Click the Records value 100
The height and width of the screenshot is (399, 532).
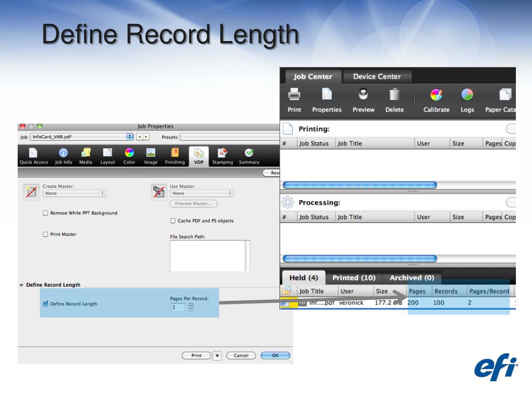[438, 303]
